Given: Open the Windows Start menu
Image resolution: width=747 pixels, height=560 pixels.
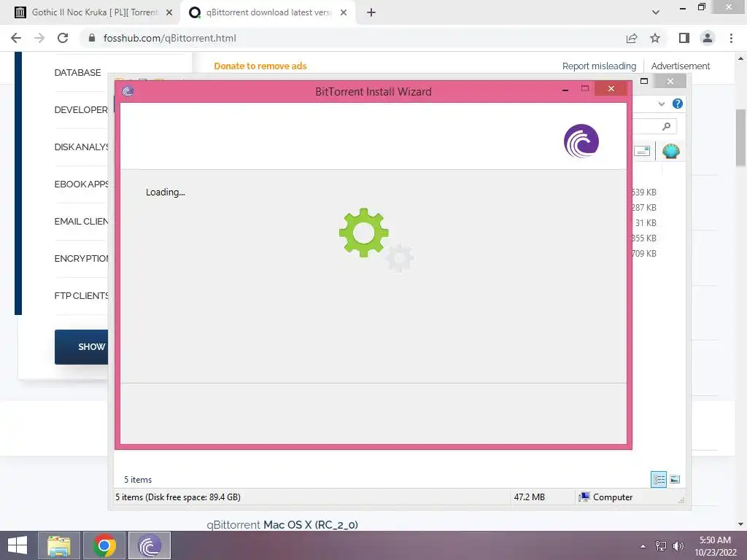Looking at the screenshot, I should click(x=18, y=545).
